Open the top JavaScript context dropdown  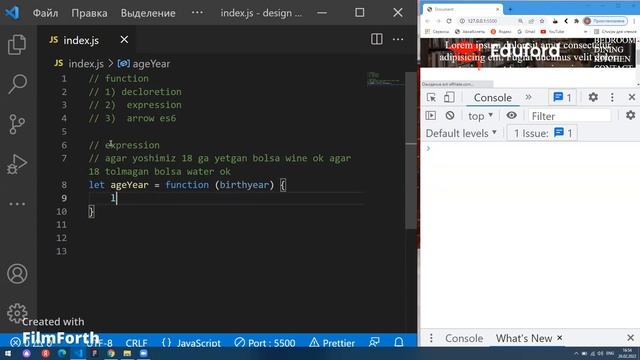click(x=480, y=116)
